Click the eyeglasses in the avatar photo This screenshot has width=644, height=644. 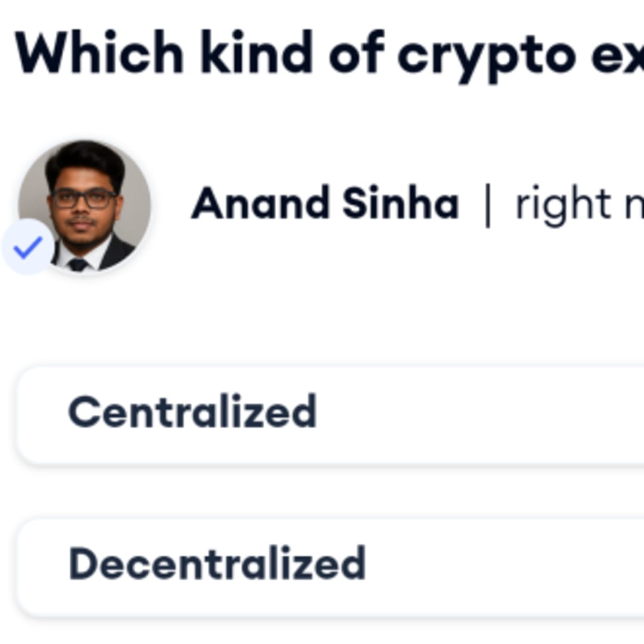pos(83,199)
